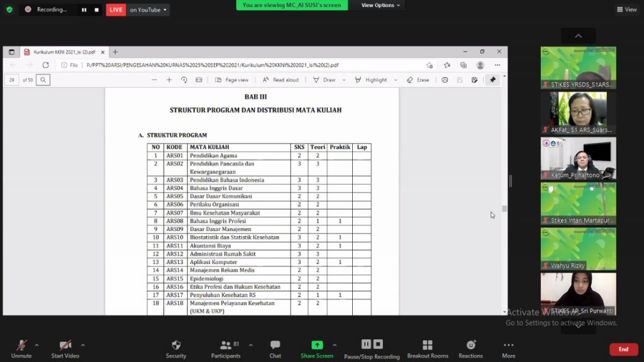
Task: Select the Highlight tool
Action: [371, 80]
